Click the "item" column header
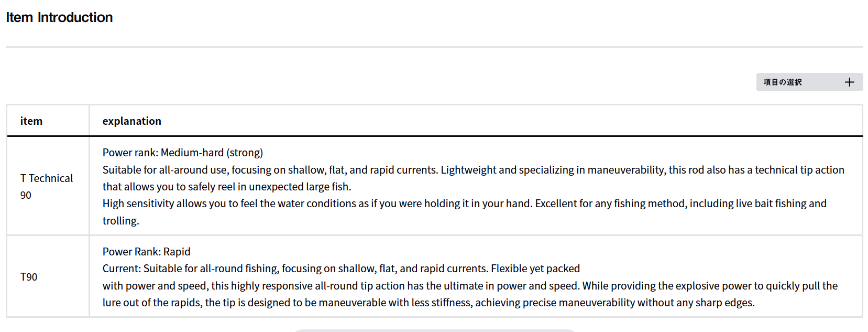 click(x=31, y=121)
